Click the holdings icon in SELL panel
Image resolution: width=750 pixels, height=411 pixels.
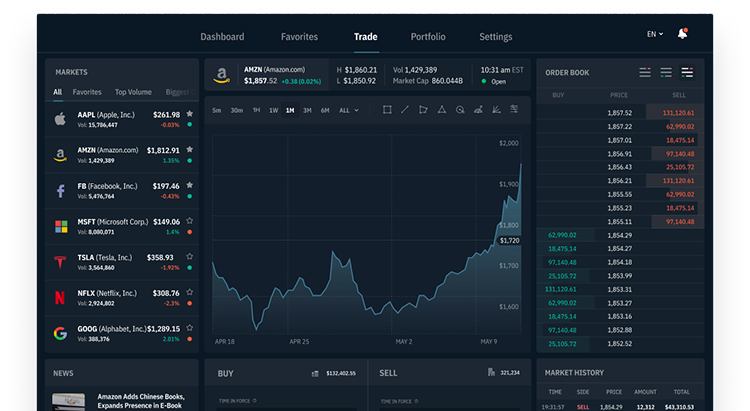[x=491, y=372]
